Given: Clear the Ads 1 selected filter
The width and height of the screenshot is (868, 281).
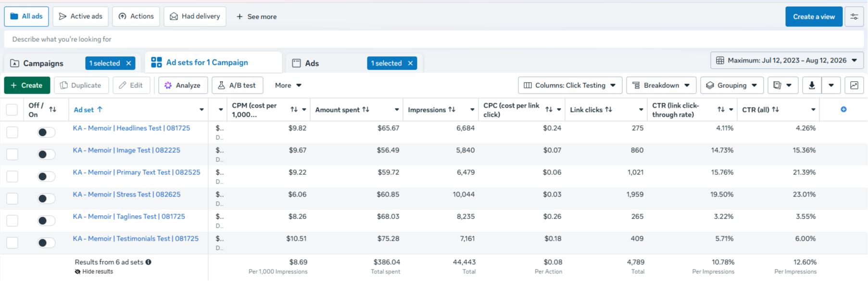Looking at the screenshot, I should click(410, 63).
